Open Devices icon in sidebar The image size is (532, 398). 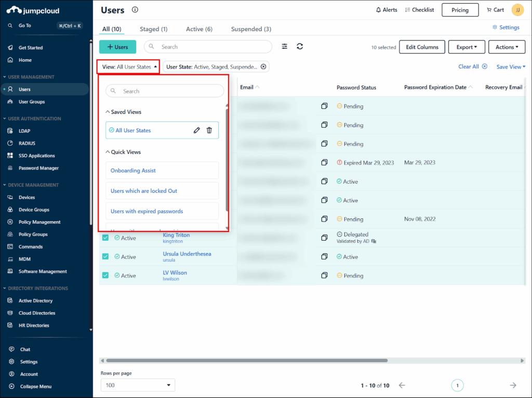(10, 197)
